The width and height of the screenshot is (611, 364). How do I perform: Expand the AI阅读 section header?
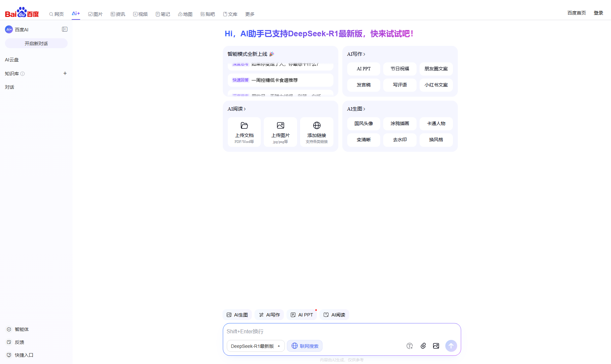(237, 109)
